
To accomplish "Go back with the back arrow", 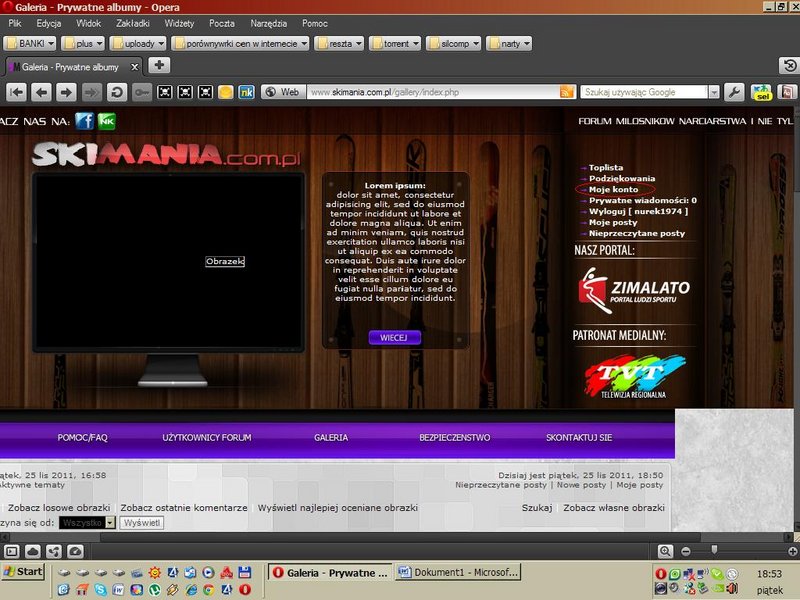I will [x=41, y=92].
